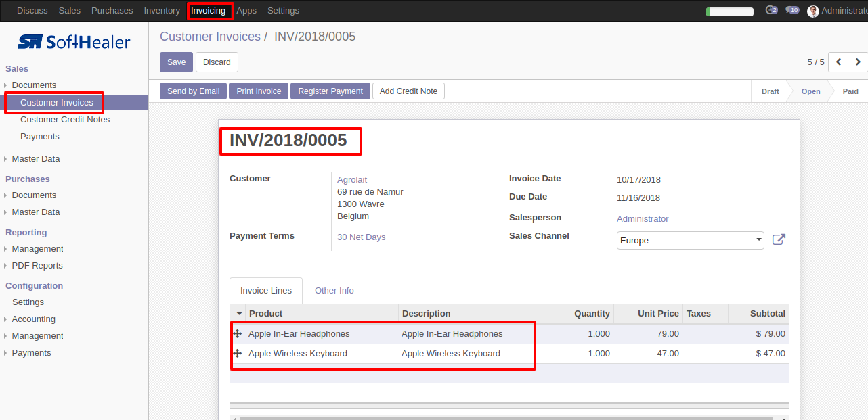The width and height of the screenshot is (868, 420).
Task: Click the Due Date value 11/16/2018
Action: pos(638,198)
